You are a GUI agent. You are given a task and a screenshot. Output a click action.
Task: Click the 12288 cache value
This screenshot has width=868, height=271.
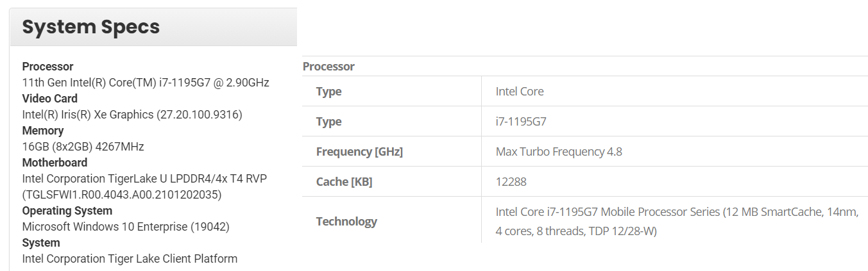click(x=511, y=182)
